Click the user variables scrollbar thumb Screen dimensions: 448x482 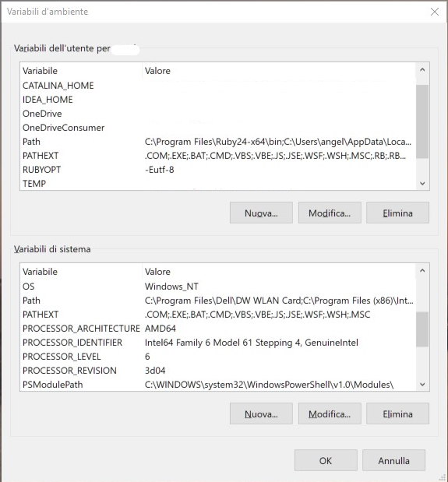point(422,121)
